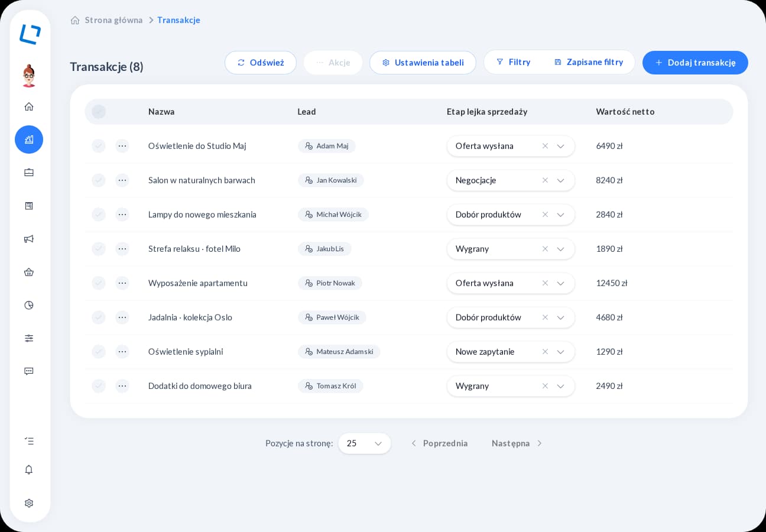Select the Oświetlenie do Studio Maj row checkbox
766x532 pixels.
pyautogui.click(x=99, y=146)
